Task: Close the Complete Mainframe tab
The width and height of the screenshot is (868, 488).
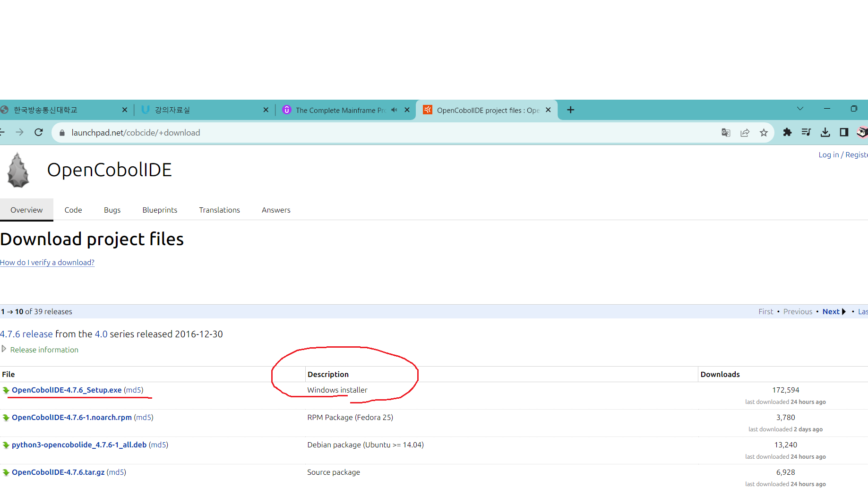Action: click(x=407, y=110)
